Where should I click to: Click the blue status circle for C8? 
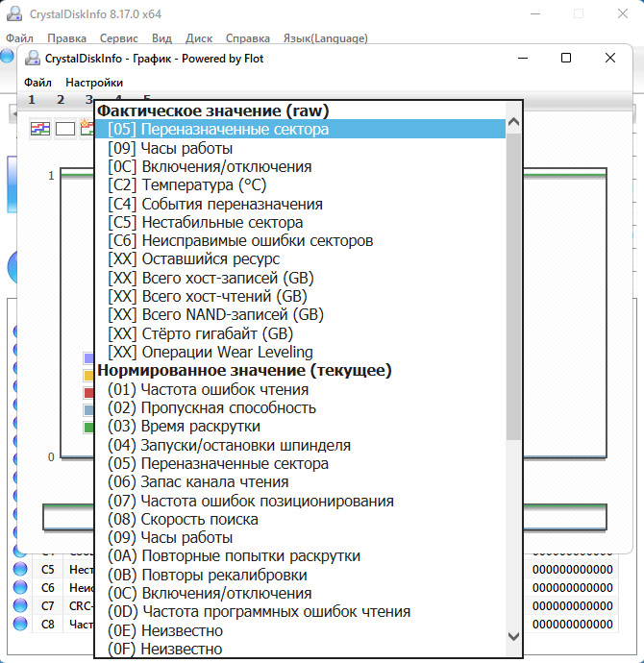pos(20,624)
